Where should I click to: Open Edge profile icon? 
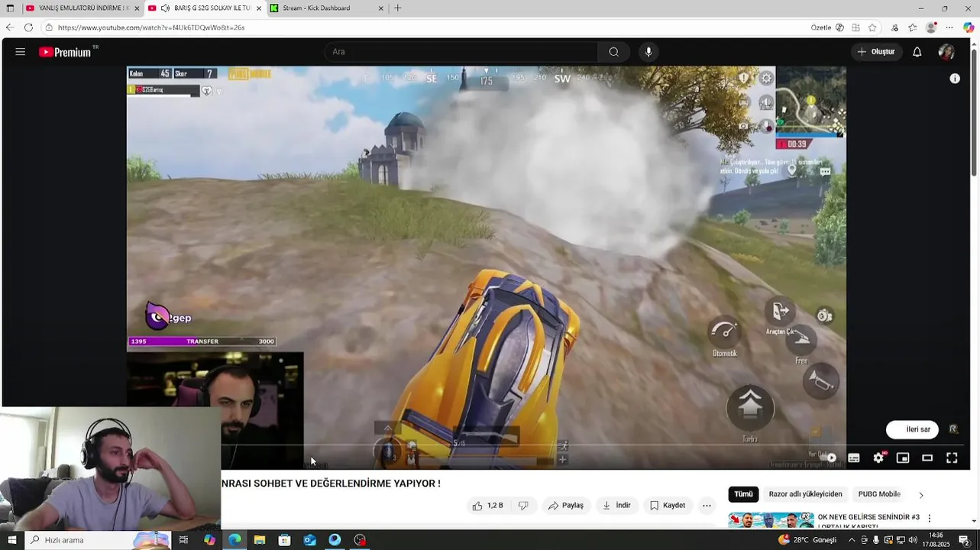point(931,27)
